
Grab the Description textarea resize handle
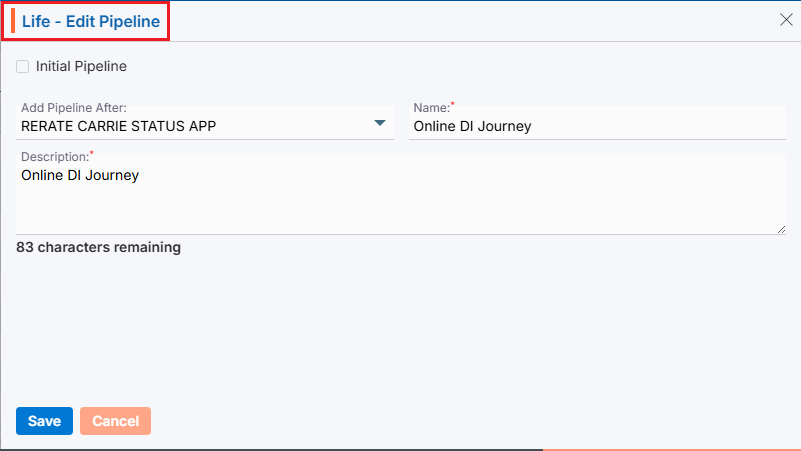(781, 229)
